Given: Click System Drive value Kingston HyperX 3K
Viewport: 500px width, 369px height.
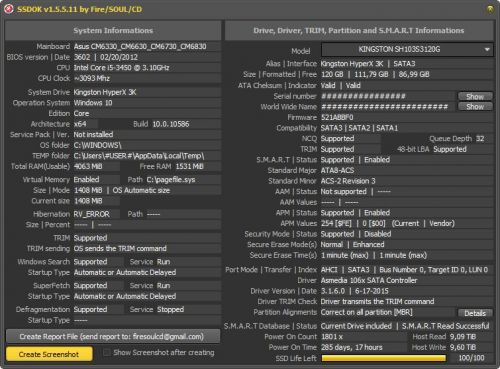Looking at the screenshot, I should pos(105,92).
